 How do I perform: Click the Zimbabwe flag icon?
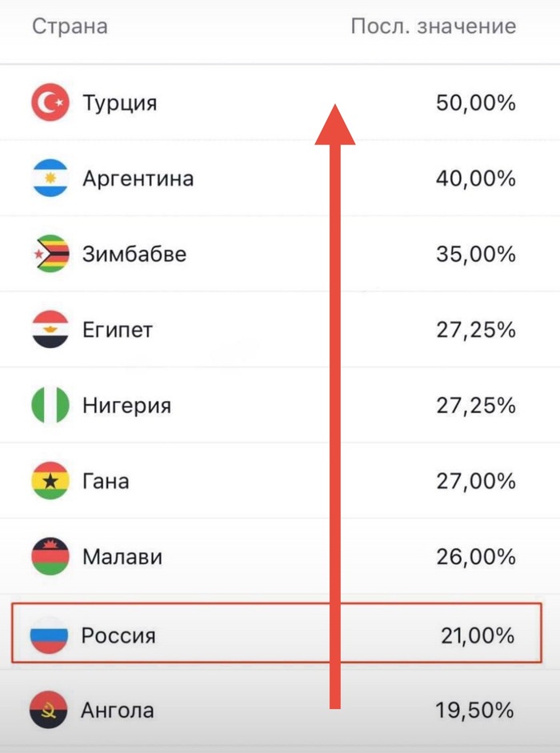(x=50, y=254)
